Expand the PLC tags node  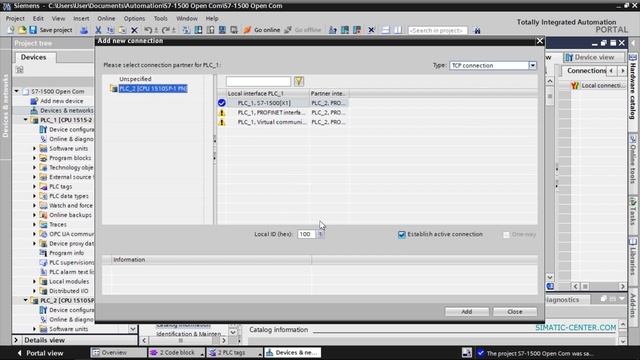coord(34,187)
